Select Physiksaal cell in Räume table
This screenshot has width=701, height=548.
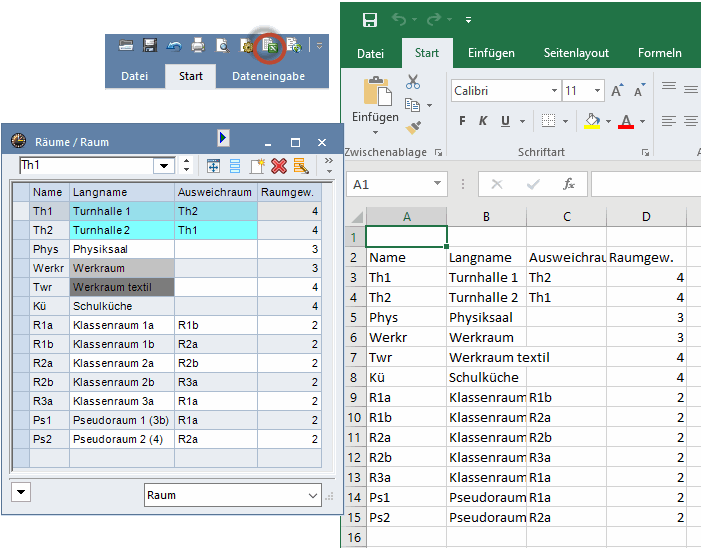(122, 249)
